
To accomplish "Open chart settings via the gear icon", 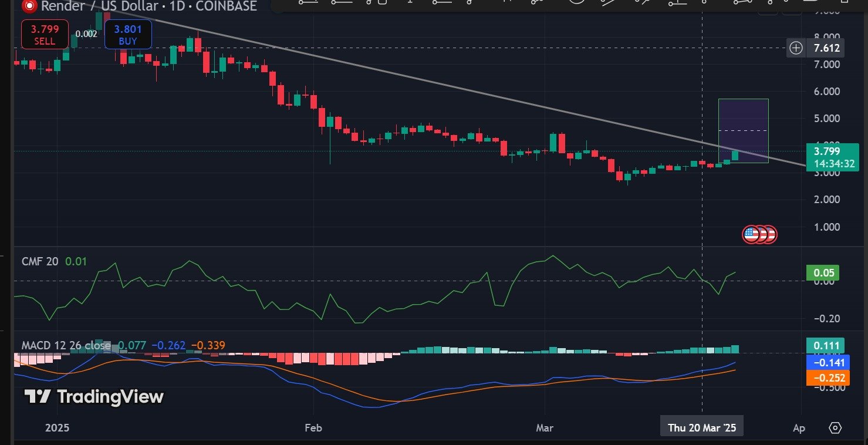I will (836, 427).
